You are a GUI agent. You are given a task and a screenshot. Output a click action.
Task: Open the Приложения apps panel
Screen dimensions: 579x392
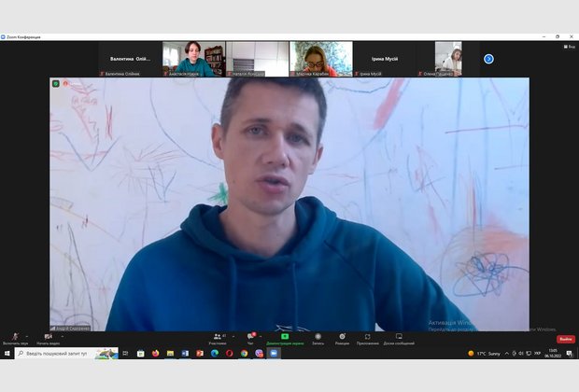pyautogui.click(x=367, y=337)
